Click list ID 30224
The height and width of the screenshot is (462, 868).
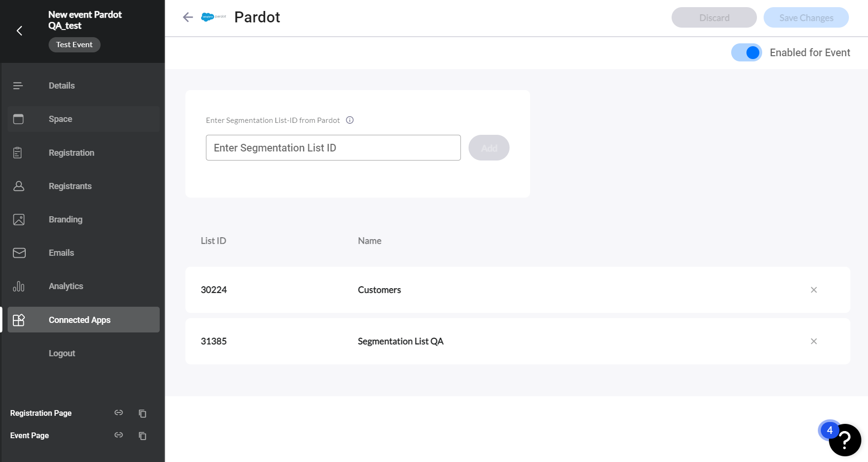click(x=214, y=290)
